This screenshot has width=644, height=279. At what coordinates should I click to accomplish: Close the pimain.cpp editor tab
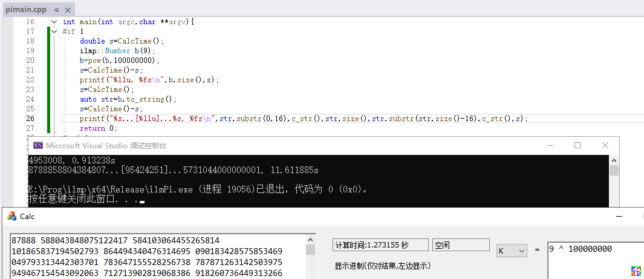67,10
